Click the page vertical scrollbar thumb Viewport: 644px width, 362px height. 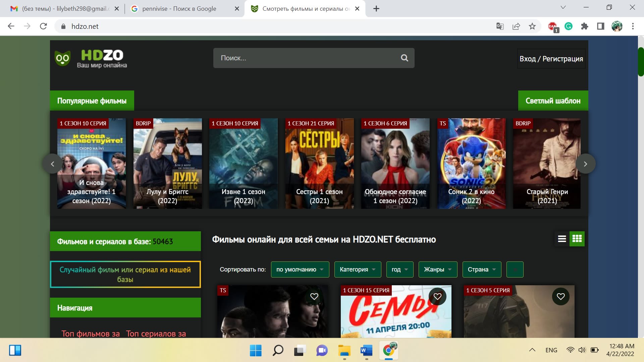[641, 62]
